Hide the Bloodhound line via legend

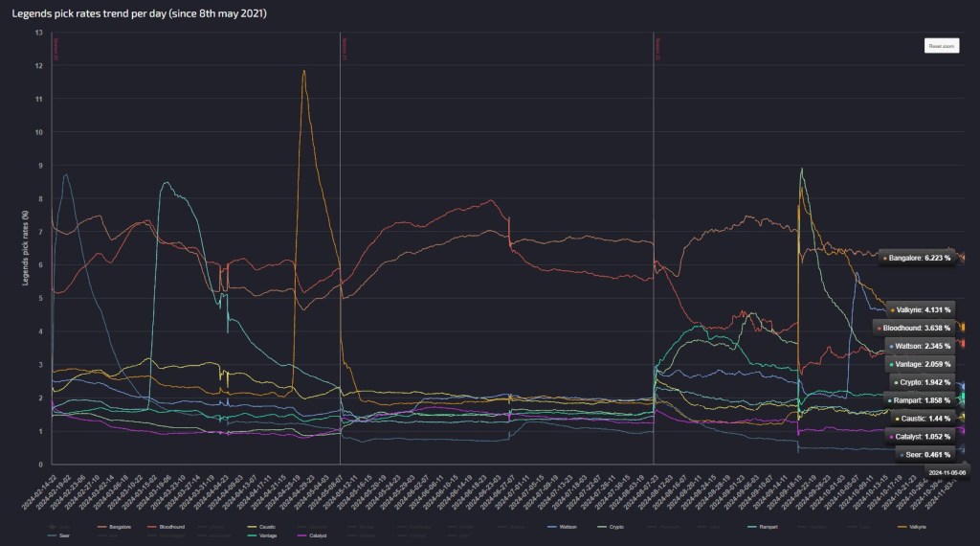point(170,527)
